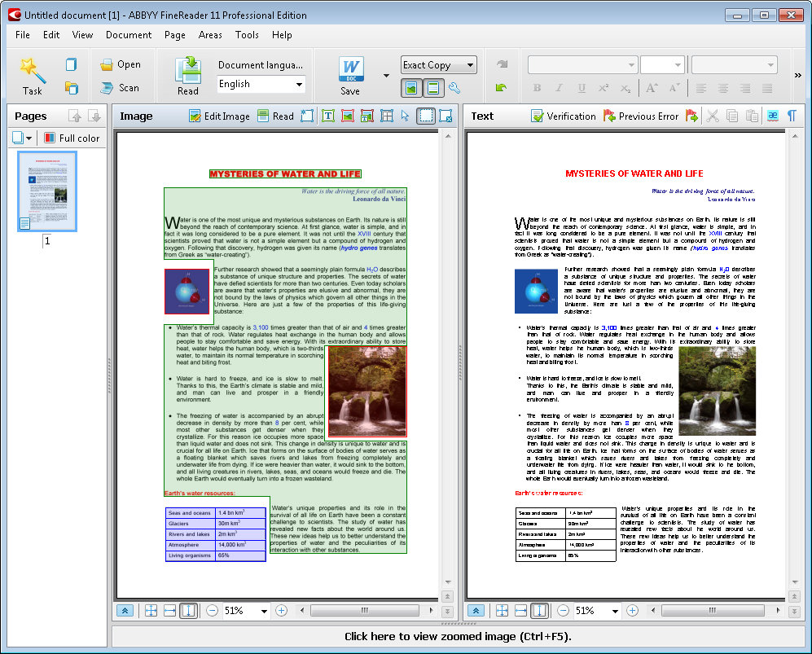812x654 pixels.
Task: Select the Draw Table Area tool
Action: coord(386,116)
